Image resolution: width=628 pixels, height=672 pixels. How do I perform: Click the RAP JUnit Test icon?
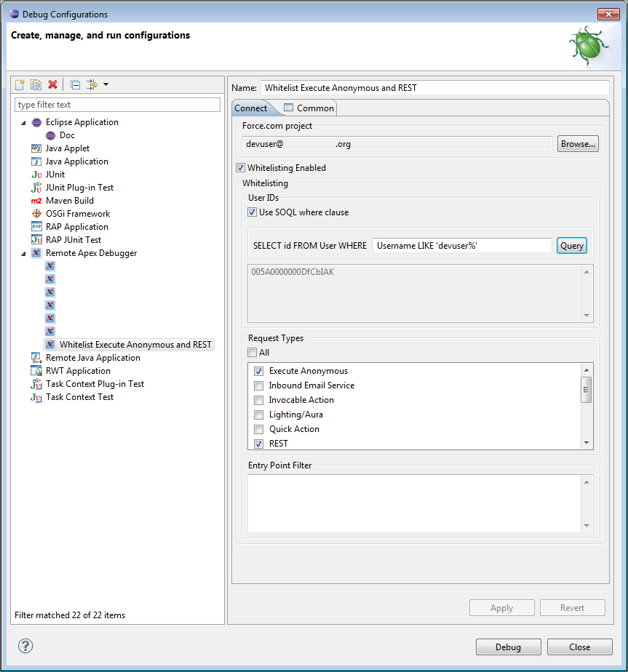pyautogui.click(x=36, y=240)
